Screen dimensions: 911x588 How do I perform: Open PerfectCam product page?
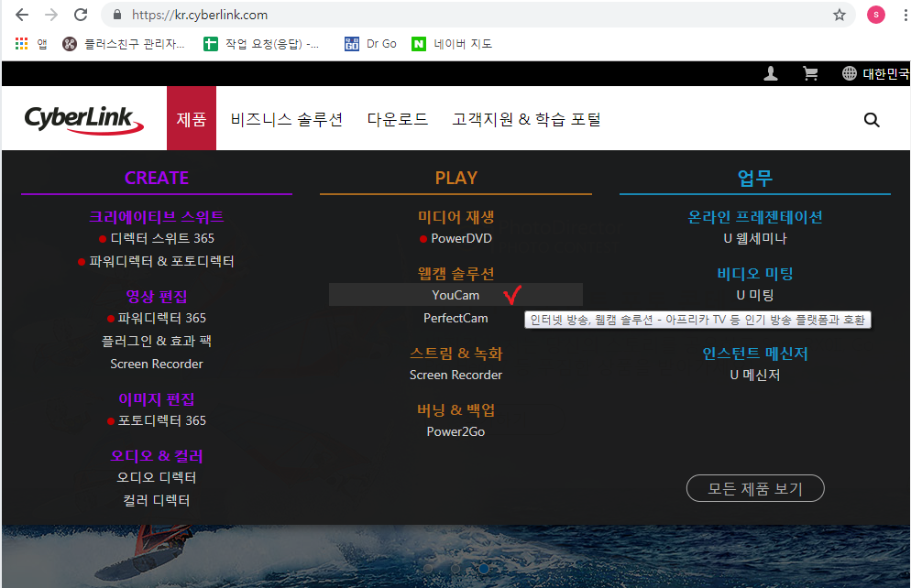456,318
